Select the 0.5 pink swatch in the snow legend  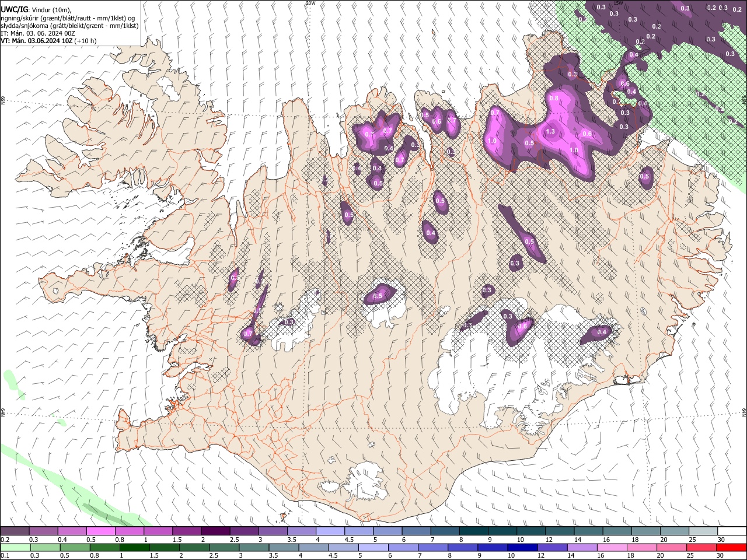tap(100, 531)
